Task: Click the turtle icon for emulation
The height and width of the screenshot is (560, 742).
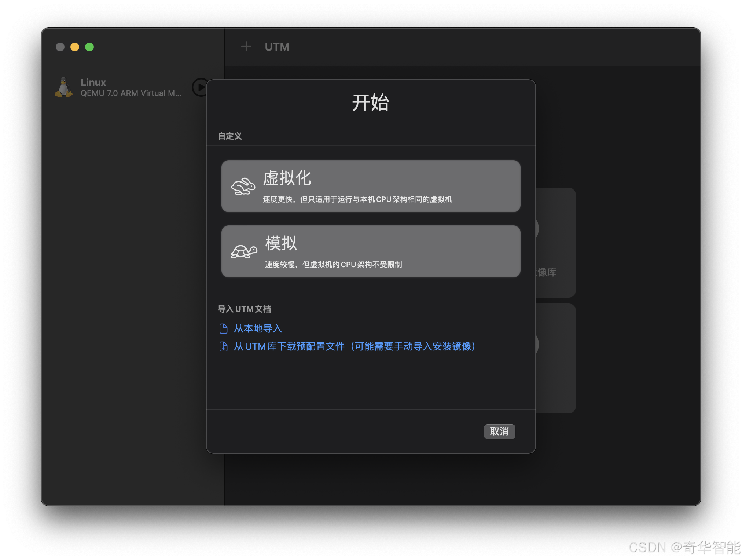Action: pos(243,251)
